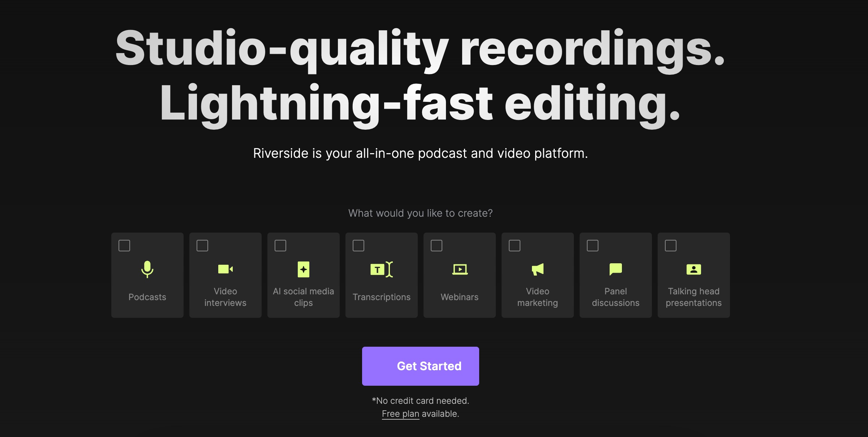The width and height of the screenshot is (868, 437).
Task: Click the Webinars icon
Action: (459, 269)
